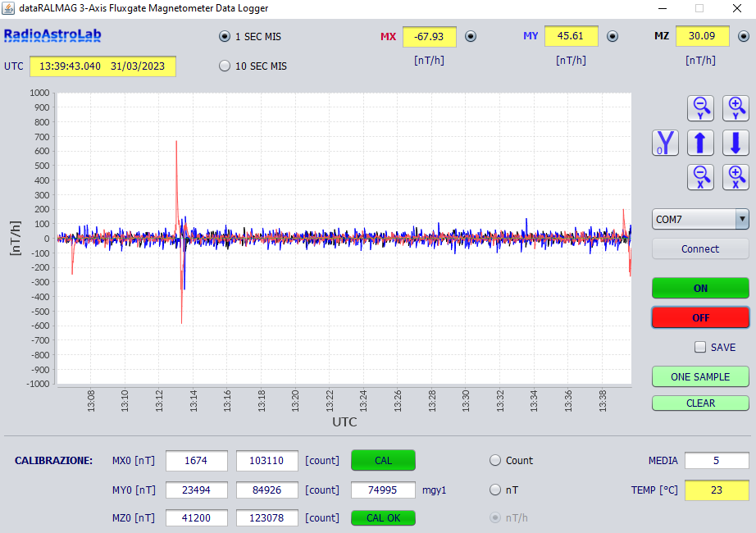The width and height of the screenshot is (756, 533).
Task: Click the green CAL button
Action: pos(383,460)
